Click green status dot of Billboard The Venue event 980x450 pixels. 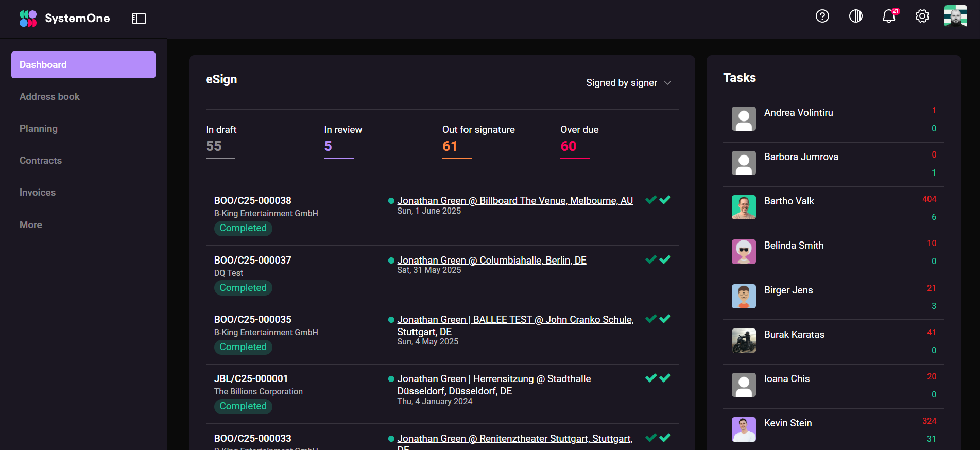point(391,201)
